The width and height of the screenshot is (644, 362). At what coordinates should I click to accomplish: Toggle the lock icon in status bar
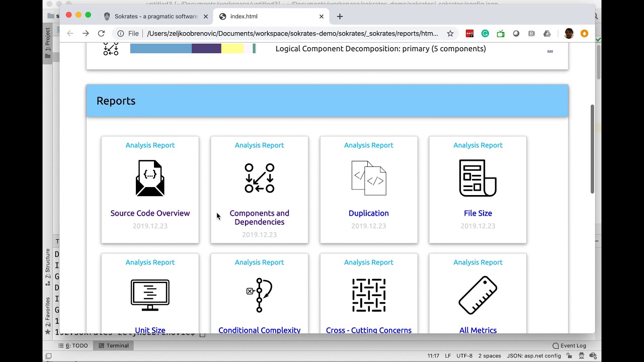click(569, 356)
